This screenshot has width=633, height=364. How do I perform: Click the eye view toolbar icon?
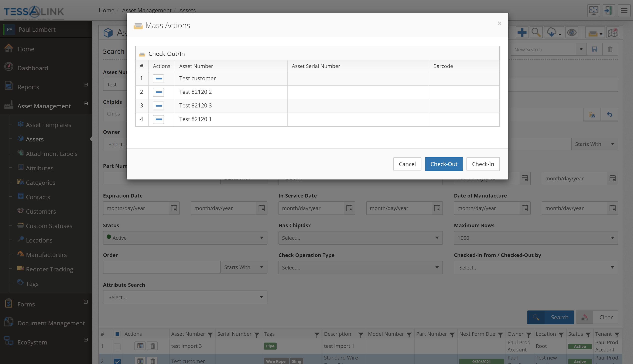click(571, 32)
